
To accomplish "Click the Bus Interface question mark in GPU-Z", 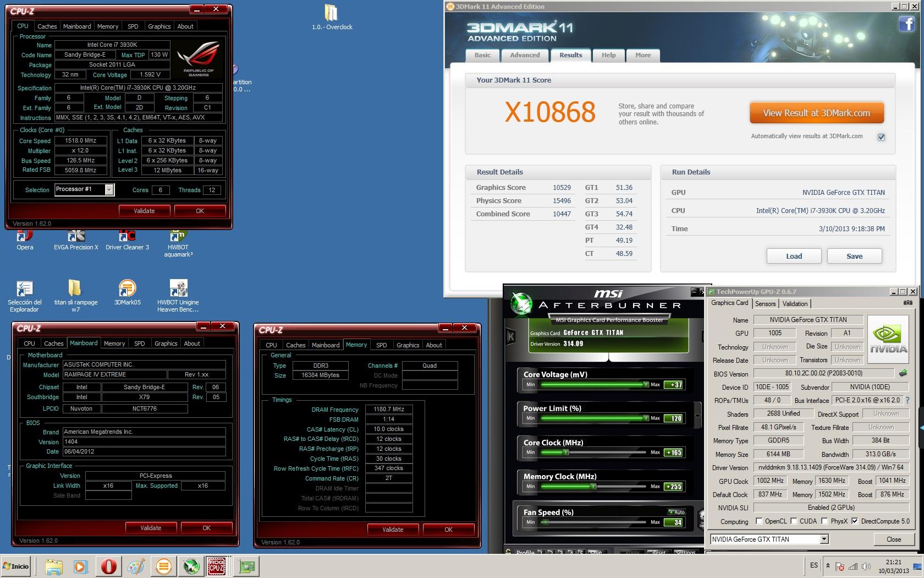I will (x=908, y=400).
